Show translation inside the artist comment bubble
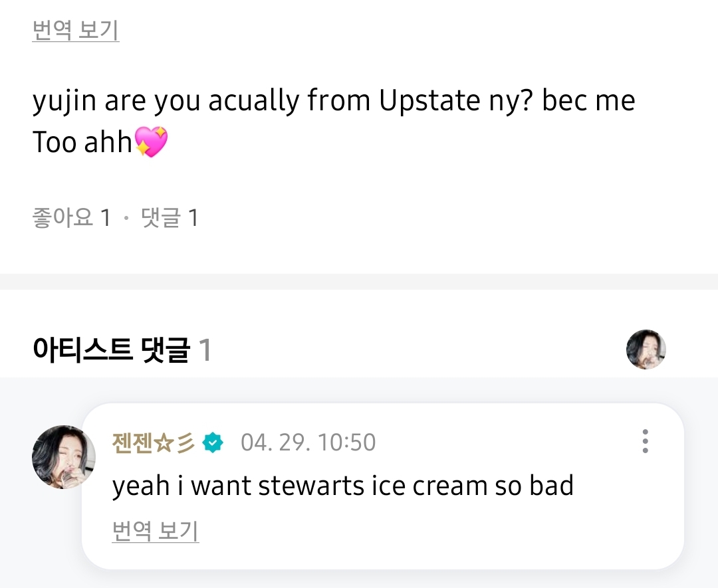Screen dimensions: 718x588 (x=156, y=531)
